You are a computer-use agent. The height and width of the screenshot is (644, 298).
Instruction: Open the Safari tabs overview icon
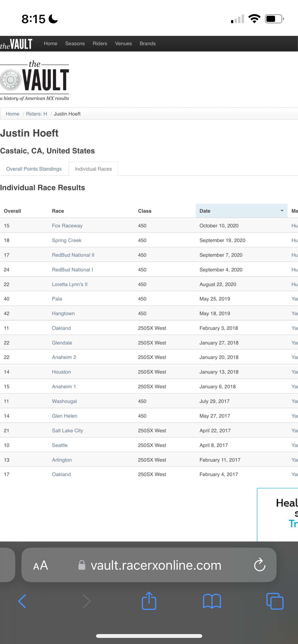pyautogui.click(x=275, y=601)
